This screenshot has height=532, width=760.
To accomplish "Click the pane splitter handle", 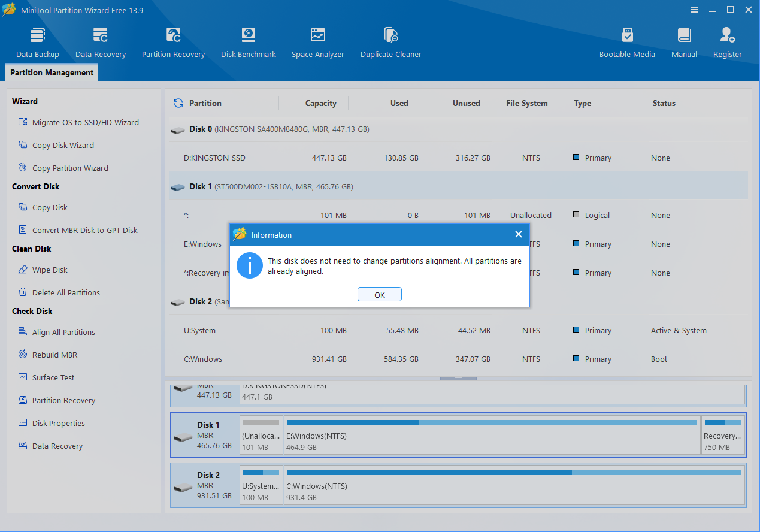I will [458, 379].
